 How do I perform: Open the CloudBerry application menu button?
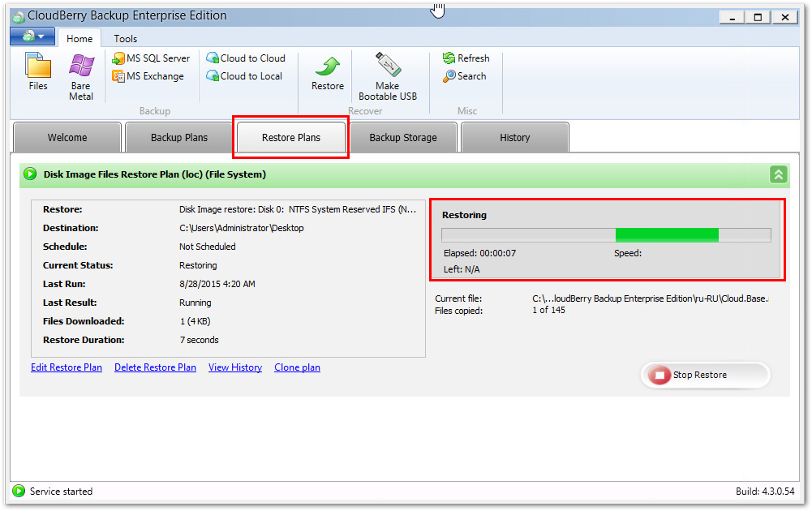click(x=32, y=36)
